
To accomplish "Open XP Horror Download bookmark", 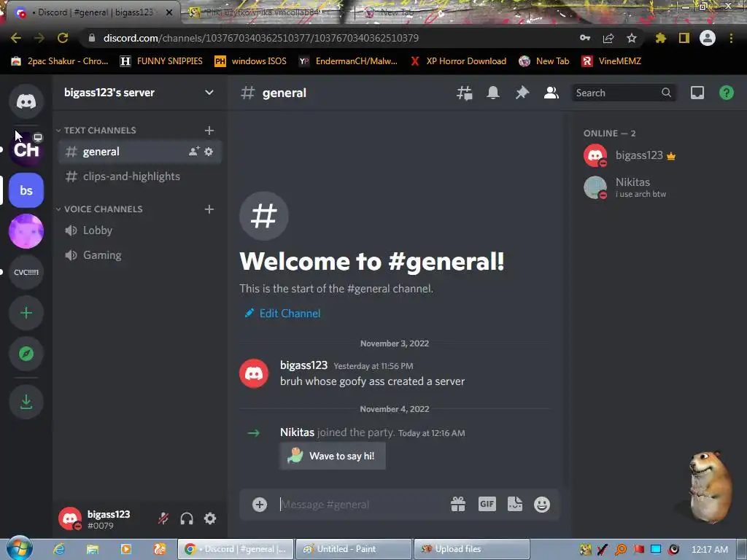I will [458, 61].
